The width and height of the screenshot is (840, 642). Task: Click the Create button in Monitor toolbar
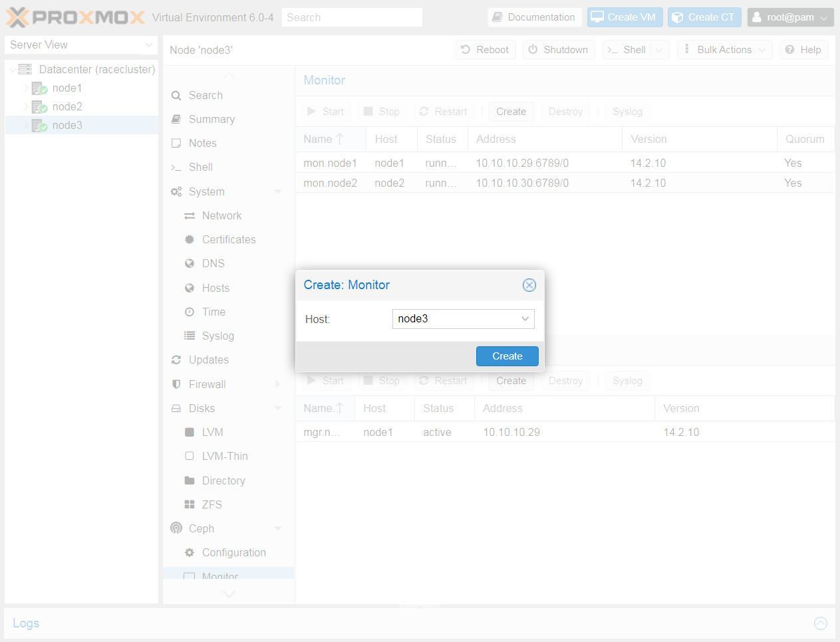point(511,112)
